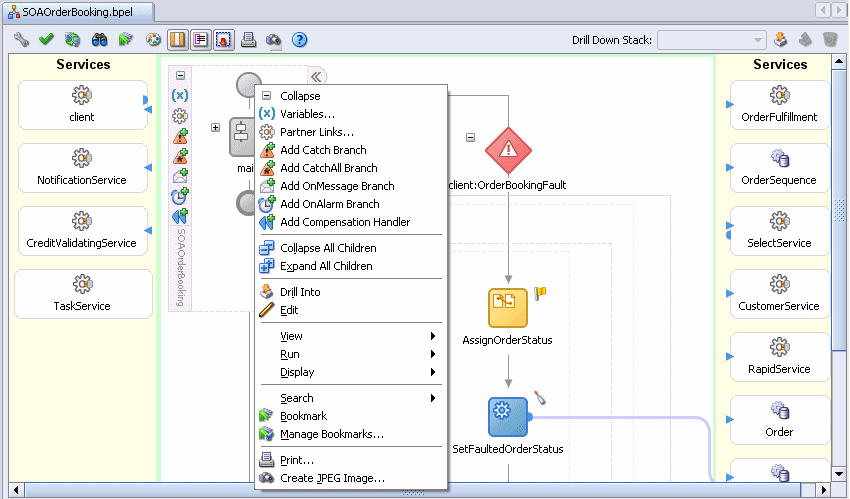Click the color palette toolbar icon
The image size is (850, 499).
(x=153, y=40)
